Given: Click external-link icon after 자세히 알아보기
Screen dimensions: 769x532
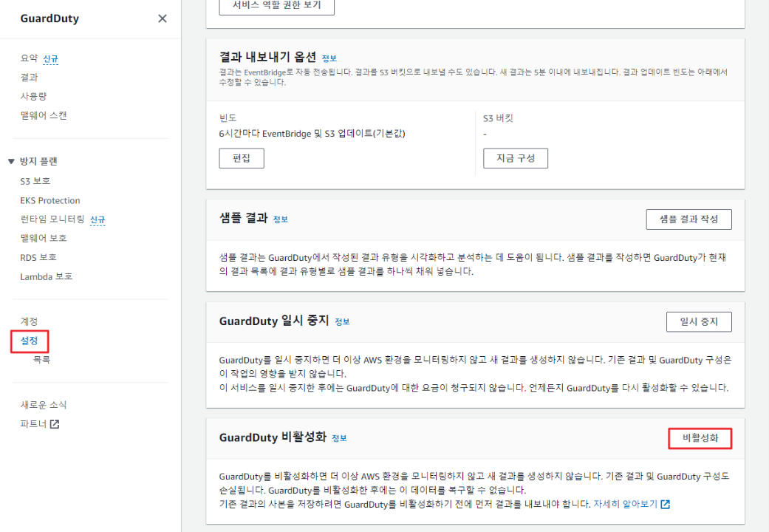Looking at the screenshot, I should [666, 504].
